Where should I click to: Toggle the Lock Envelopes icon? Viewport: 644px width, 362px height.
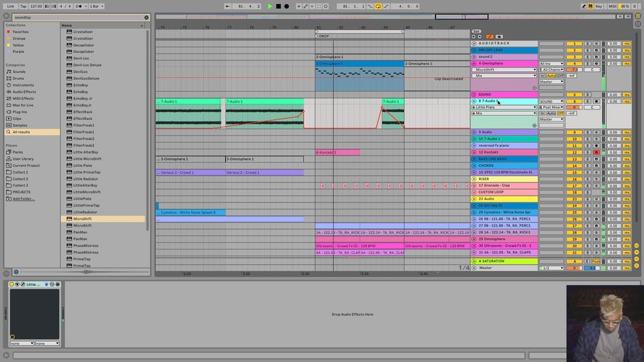[499, 36]
